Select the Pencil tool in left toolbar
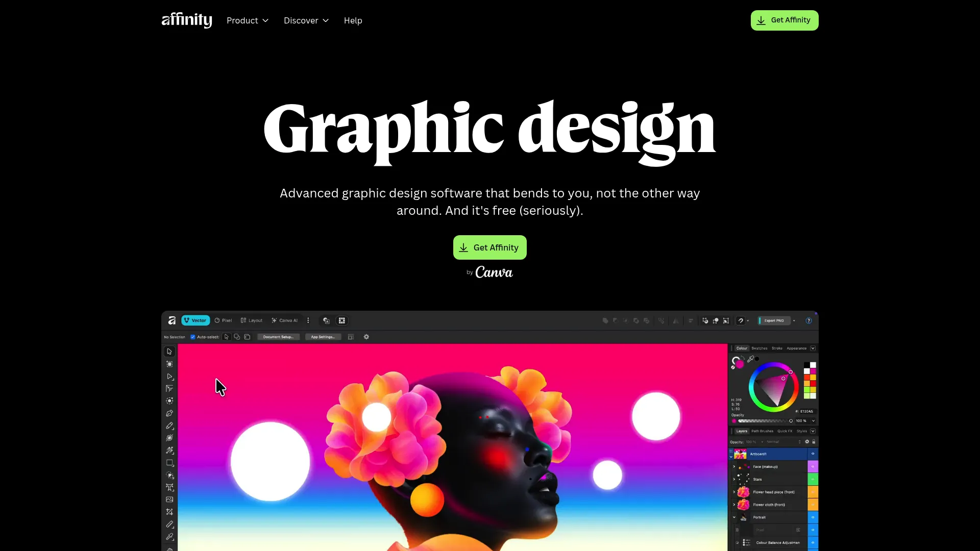The height and width of the screenshot is (551, 980). click(169, 425)
